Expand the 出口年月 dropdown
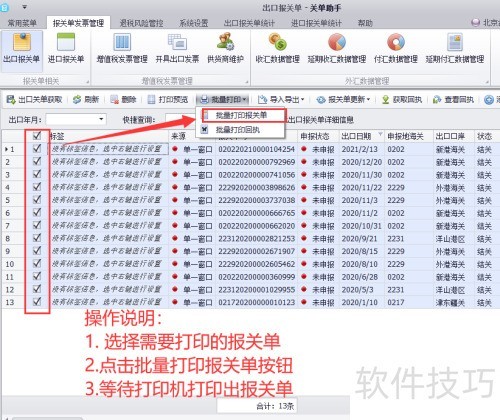Image resolution: width=500 pixels, height=420 pixels. (101, 119)
